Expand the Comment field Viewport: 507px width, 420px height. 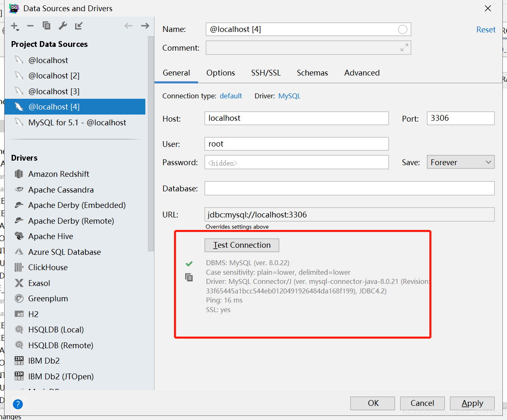click(x=404, y=47)
